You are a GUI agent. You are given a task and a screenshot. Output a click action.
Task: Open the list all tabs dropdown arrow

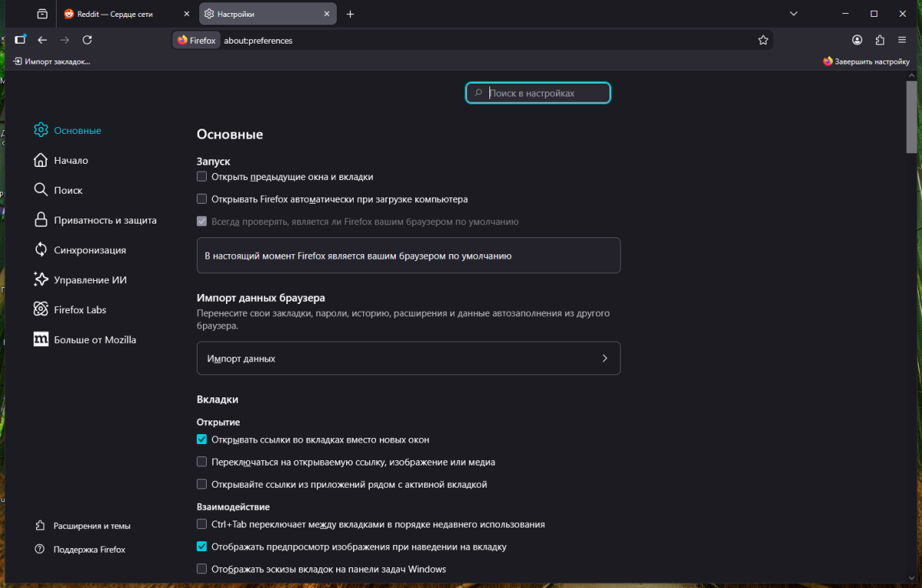tap(793, 14)
